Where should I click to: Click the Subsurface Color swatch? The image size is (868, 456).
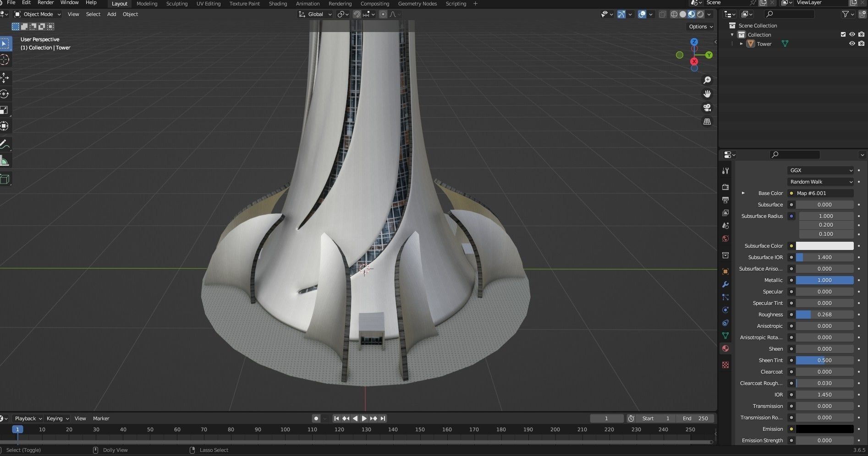824,246
